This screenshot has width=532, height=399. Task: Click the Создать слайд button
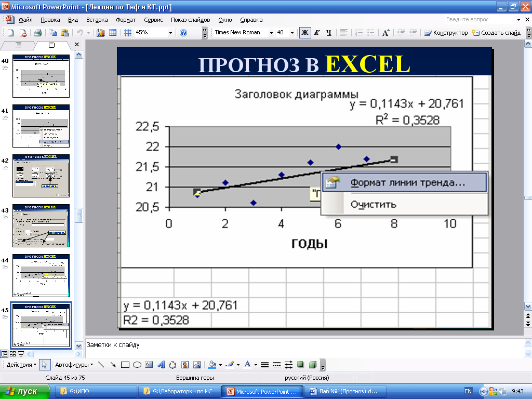[496, 33]
